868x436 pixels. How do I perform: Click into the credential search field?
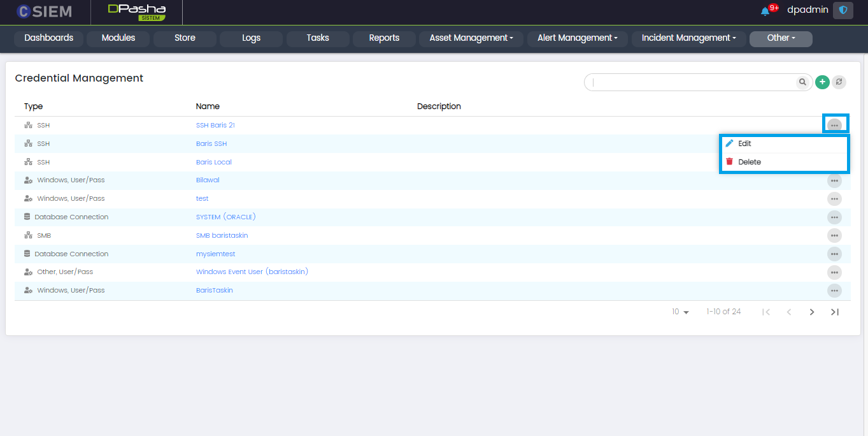click(x=691, y=82)
